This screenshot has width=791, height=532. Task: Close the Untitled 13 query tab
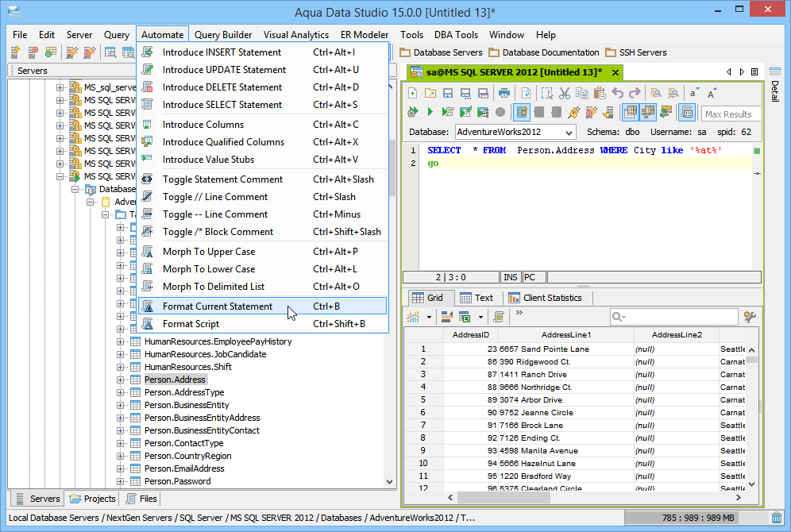pyautogui.click(x=615, y=72)
